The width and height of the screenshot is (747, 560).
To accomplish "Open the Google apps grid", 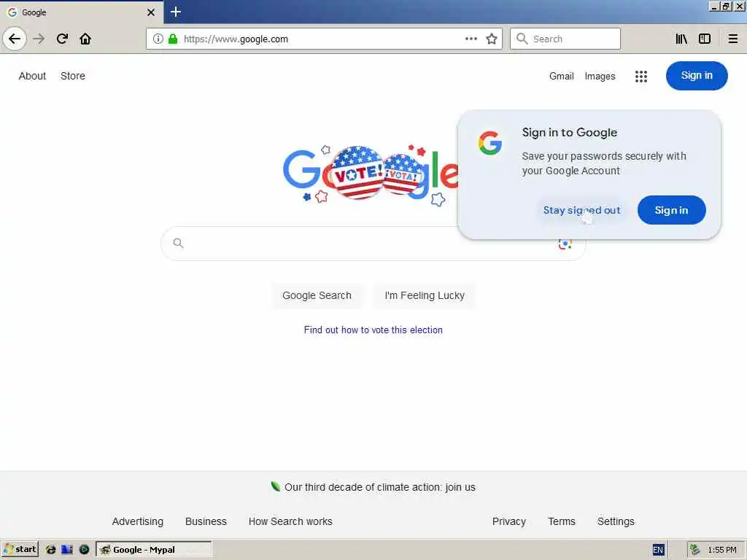I will (x=641, y=76).
